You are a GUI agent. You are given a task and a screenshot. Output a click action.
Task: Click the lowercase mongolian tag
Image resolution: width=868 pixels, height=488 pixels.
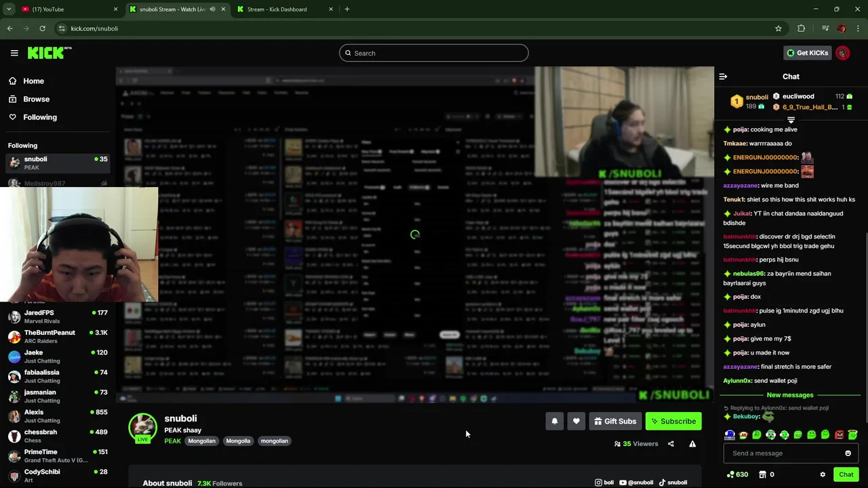tap(275, 441)
